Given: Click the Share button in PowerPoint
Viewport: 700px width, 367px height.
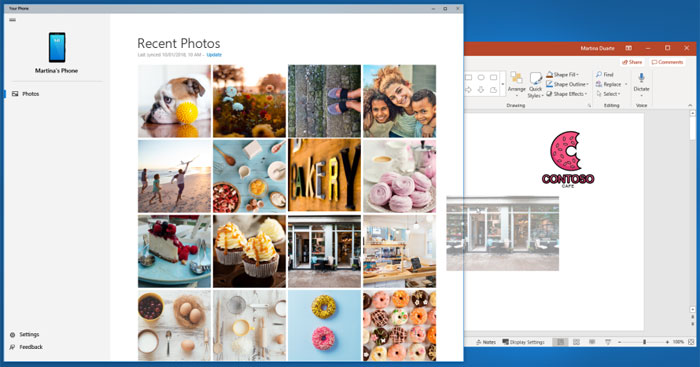Looking at the screenshot, I should tap(632, 62).
